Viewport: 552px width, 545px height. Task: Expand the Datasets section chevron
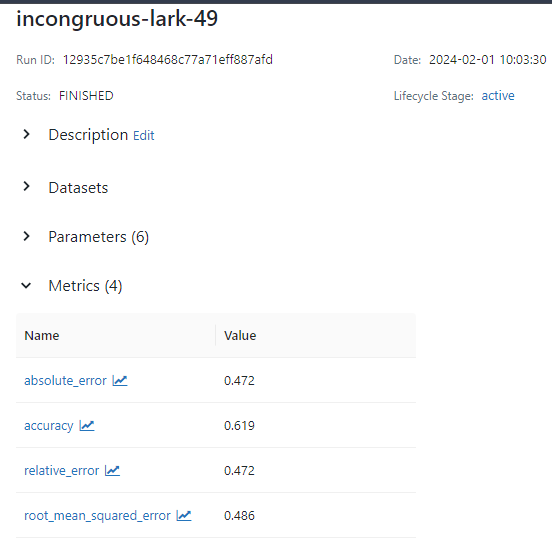tap(26, 187)
